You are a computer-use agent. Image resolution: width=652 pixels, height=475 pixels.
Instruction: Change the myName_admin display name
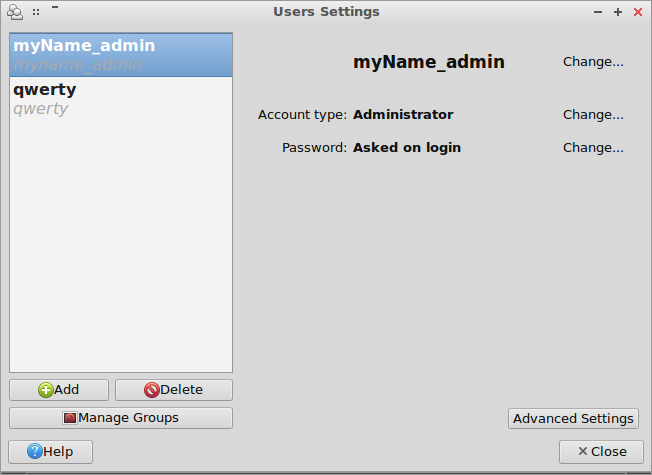pos(593,62)
